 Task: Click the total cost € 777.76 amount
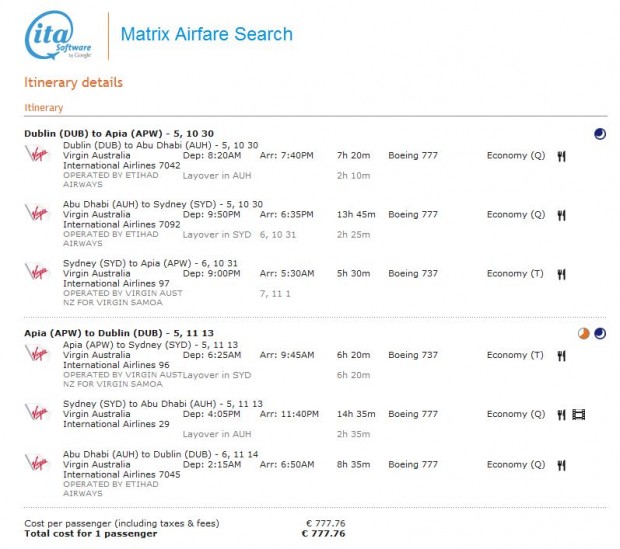(324, 533)
